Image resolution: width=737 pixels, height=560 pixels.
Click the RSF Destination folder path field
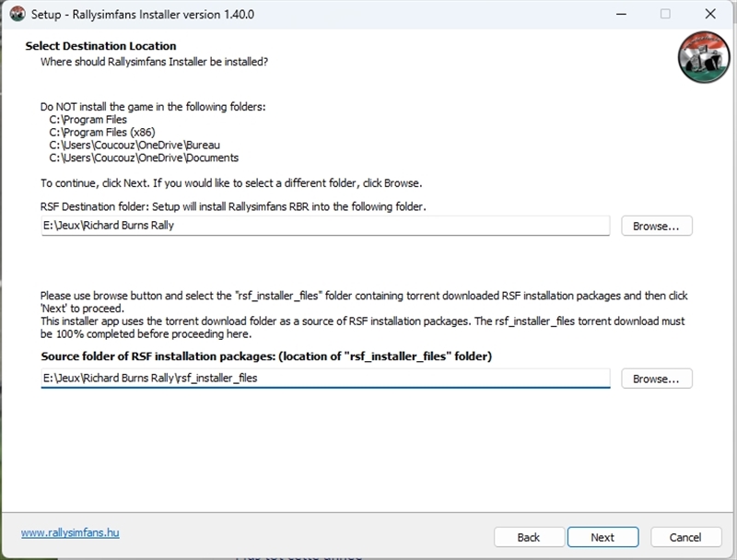coord(324,226)
